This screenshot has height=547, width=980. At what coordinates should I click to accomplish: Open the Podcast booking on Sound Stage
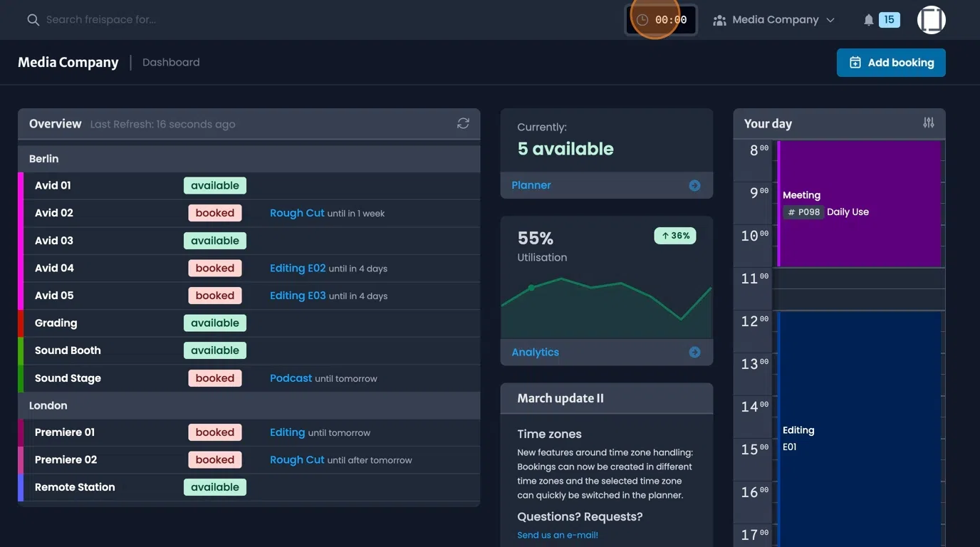(x=291, y=378)
